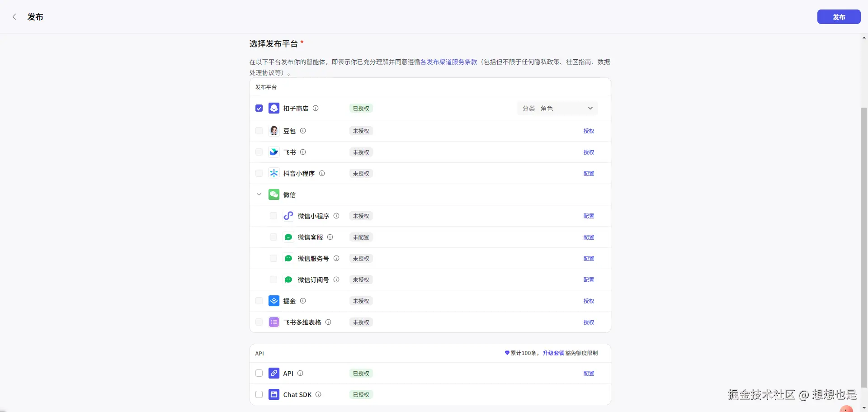Click the info icon beside 抖音小程序
The width and height of the screenshot is (868, 412).
(x=322, y=173)
